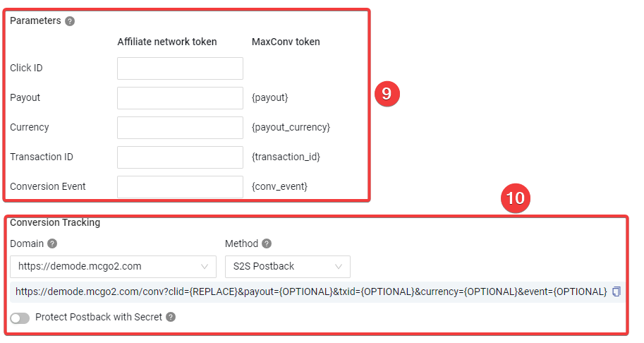Click the Payout affiliate token field
Image resolution: width=644 pixels, height=343 pixels.
180,98
